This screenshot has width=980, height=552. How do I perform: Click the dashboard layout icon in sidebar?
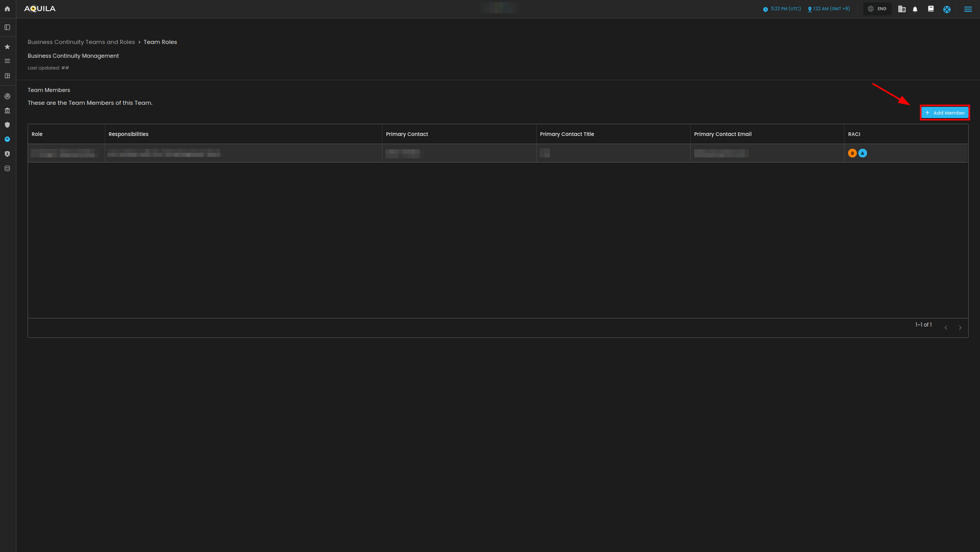click(7, 76)
